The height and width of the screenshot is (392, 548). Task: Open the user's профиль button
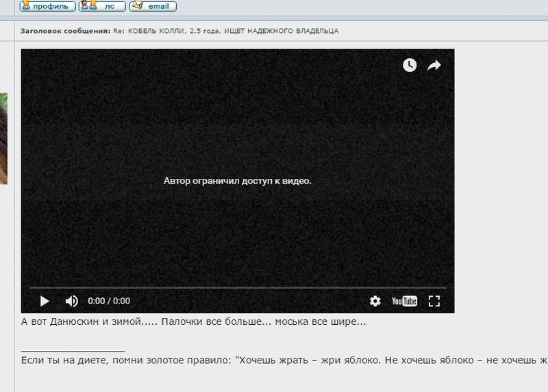pyautogui.click(x=47, y=6)
